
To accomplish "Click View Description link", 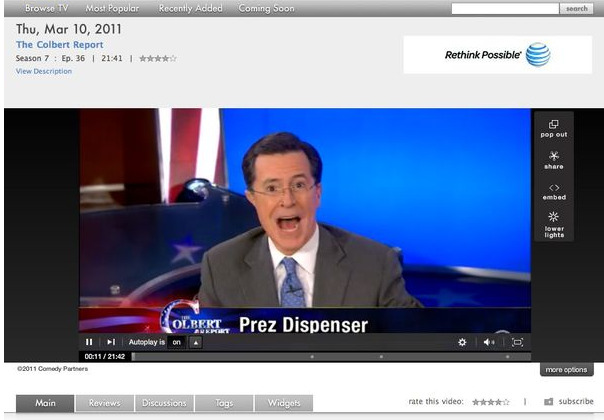I will tap(44, 71).
